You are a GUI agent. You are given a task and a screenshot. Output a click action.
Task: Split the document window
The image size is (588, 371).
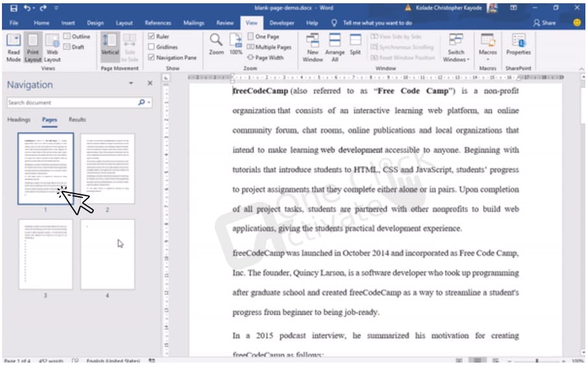[355, 44]
